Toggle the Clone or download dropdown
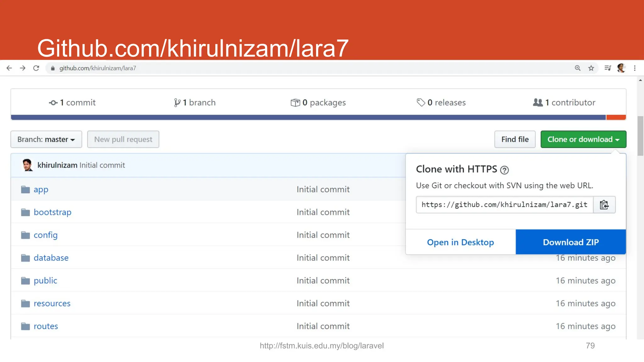This screenshot has width=644, height=362. pos(583,139)
